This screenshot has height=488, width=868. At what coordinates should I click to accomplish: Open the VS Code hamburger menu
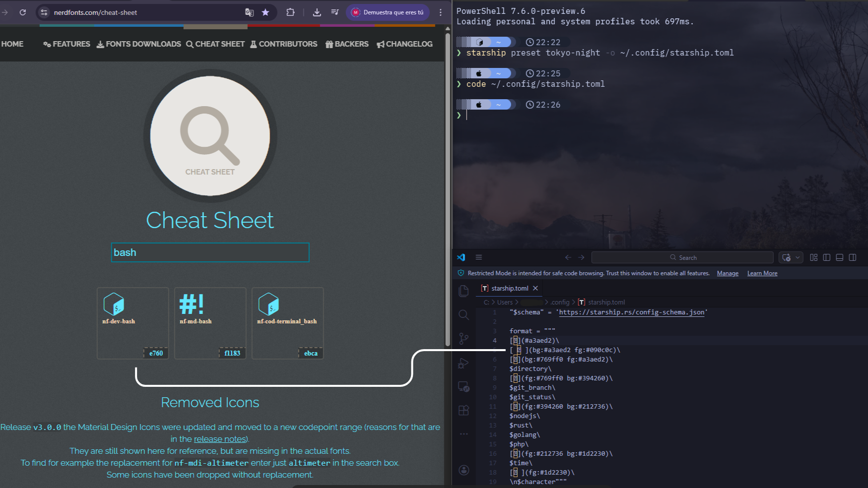coord(478,257)
